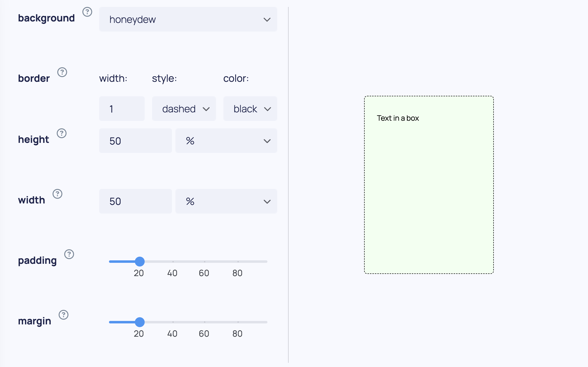Select dashed from border style menu
The width and height of the screenshot is (588, 367).
coord(184,109)
